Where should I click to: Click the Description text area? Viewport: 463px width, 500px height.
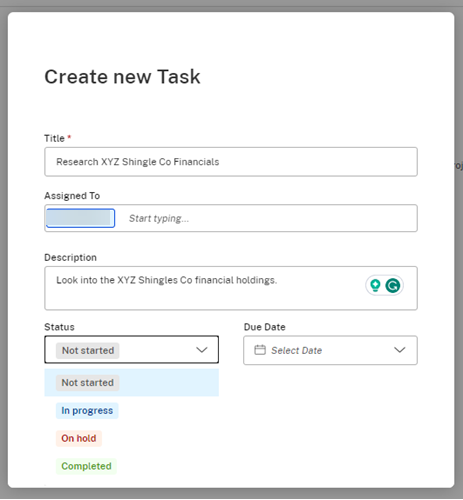click(x=231, y=288)
